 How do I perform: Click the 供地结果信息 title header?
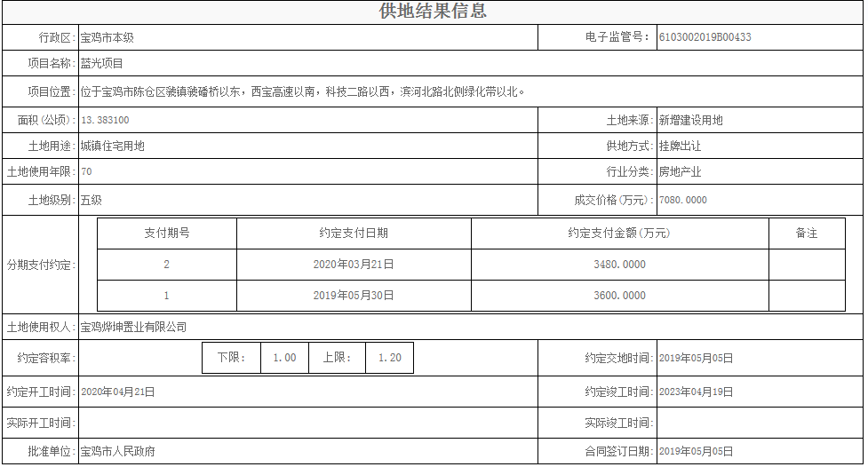pos(433,12)
